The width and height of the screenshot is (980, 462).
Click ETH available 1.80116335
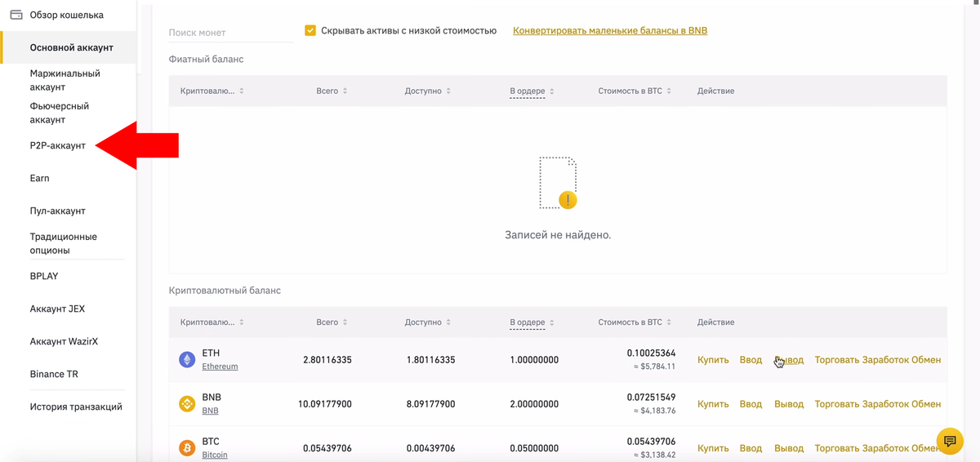pos(430,360)
